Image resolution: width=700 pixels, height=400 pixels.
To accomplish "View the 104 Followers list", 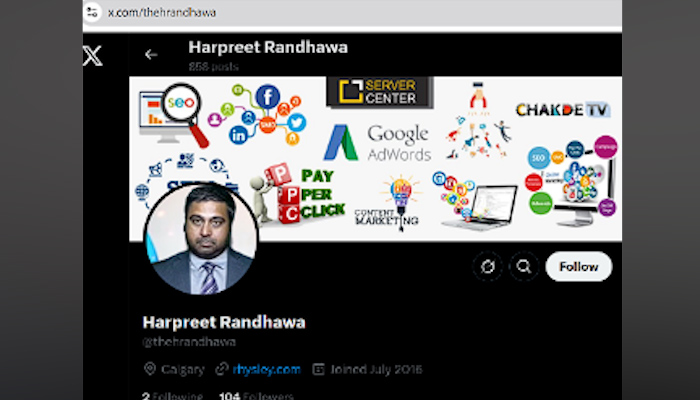I will click(257, 396).
